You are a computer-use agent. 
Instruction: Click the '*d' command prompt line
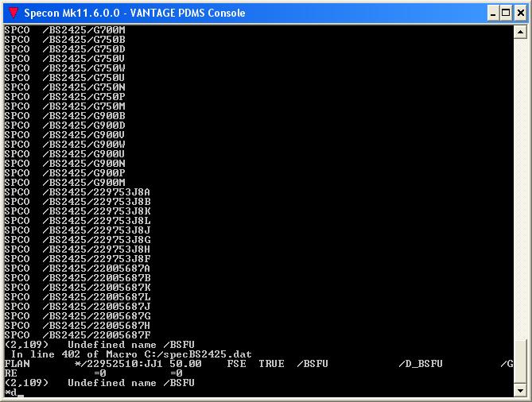coord(14,392)
